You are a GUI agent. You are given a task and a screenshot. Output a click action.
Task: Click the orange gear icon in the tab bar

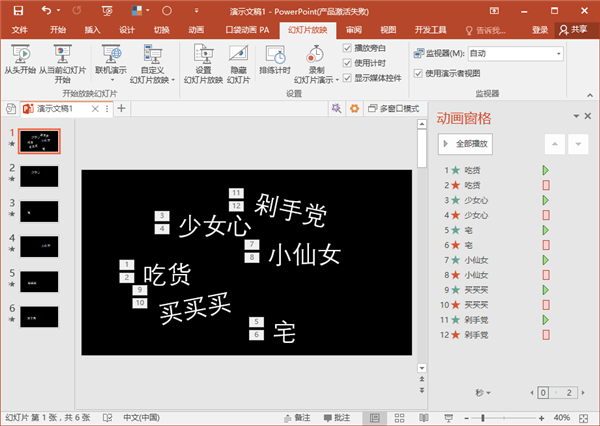tap(355, 109)
